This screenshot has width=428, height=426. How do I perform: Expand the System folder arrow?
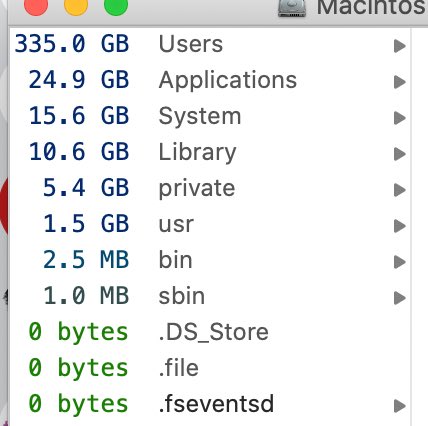[x=399, y=118]
